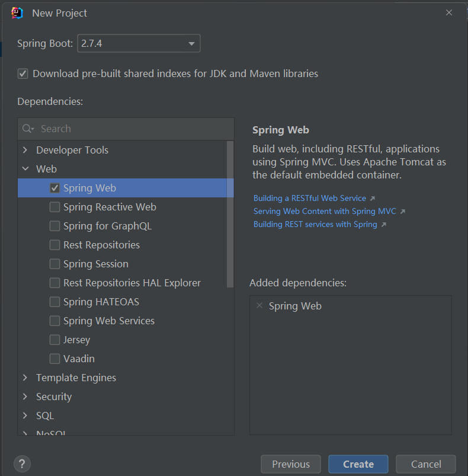This screenshot has width=468, height=476.
Task: Enable the Spring Session dependency
Action: 55,264
